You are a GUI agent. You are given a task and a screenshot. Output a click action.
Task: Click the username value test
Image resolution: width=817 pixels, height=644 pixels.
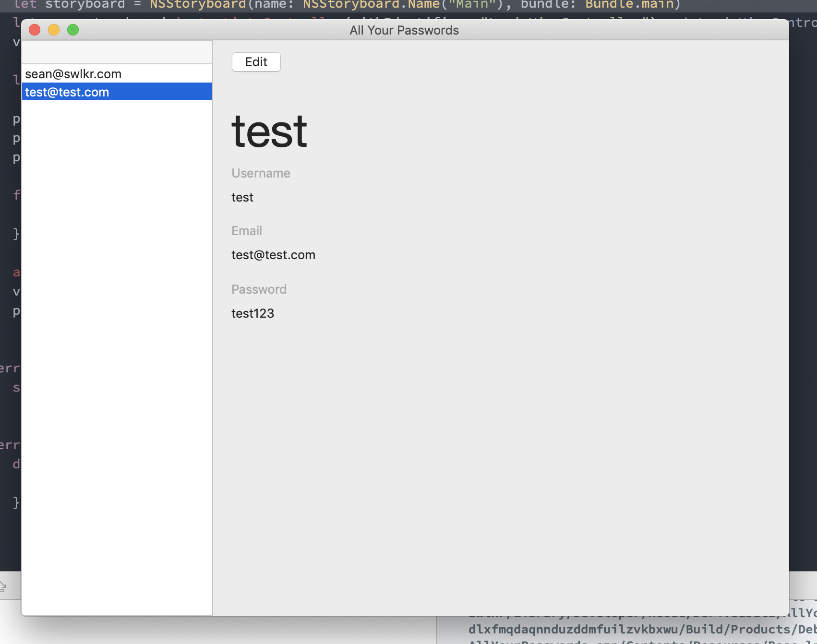click(242, 197)
